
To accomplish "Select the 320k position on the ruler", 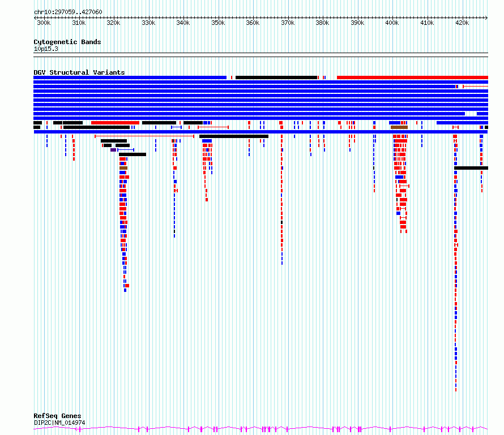I will point(113,23).
